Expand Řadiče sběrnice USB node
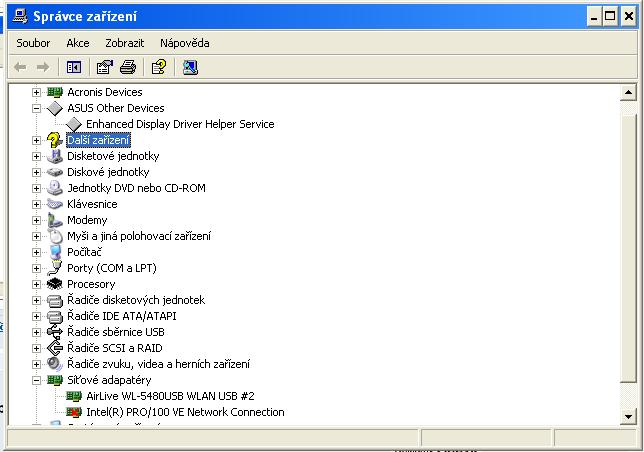644x452 pixels. click(36, 333)
